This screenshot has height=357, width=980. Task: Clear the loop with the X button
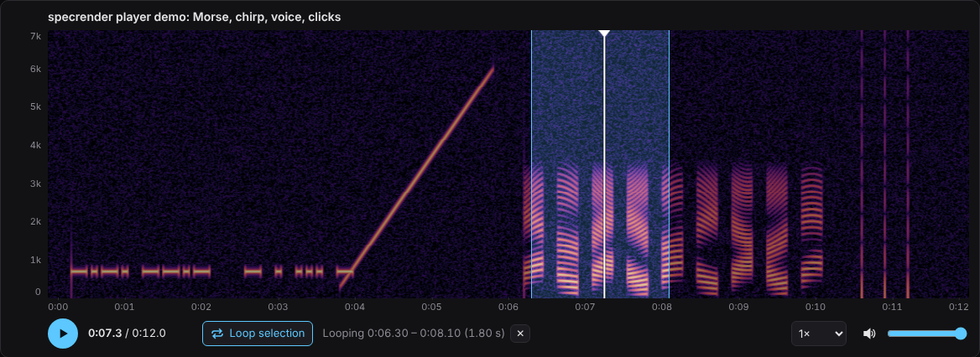[x=520, y=334]
